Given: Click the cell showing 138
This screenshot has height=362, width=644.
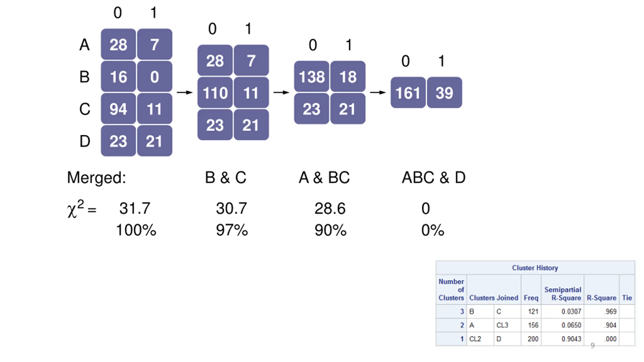Looking at the screenshot, I should (x=311, y=76).
